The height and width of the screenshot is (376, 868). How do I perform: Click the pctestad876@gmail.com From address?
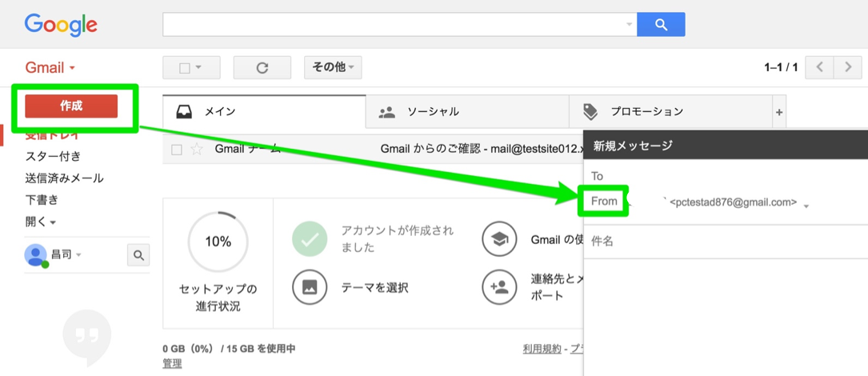[x=733, y=202]
